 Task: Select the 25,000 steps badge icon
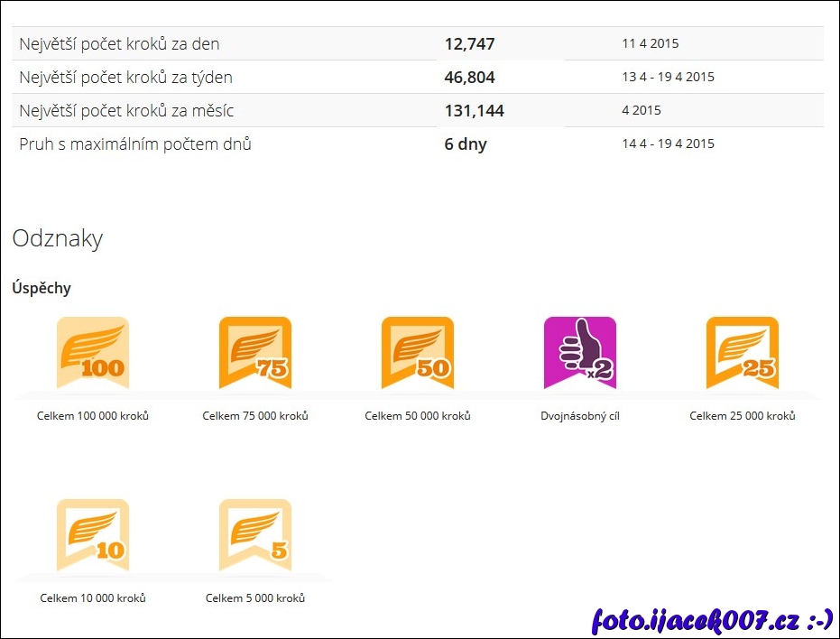click(743, 353)
